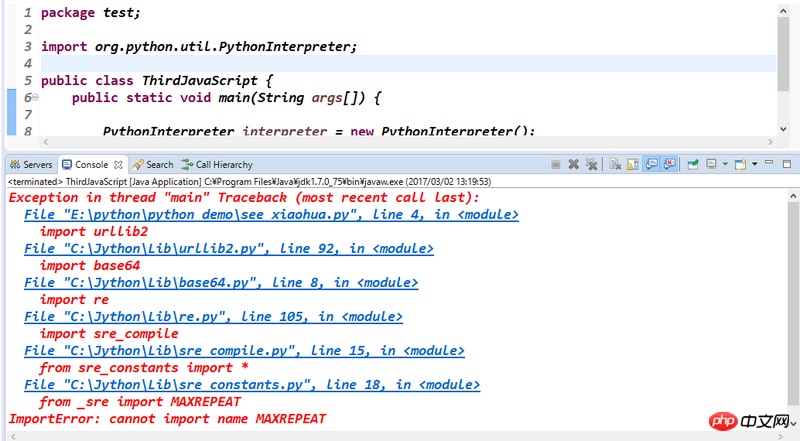The image size is (800, 441).
Task: Click the 'package test;' code line
Action: 91,13
